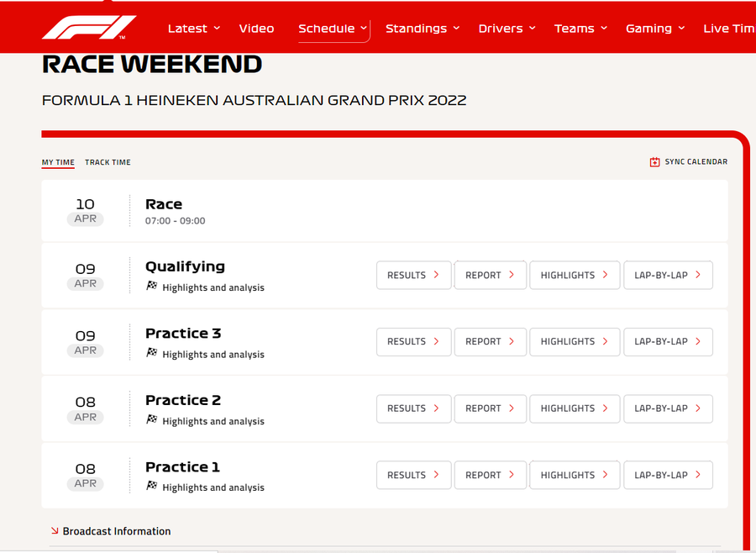The width and height of the screenshot is (756, 553).
Task: Open Qualifying Results
Action: 413,275
